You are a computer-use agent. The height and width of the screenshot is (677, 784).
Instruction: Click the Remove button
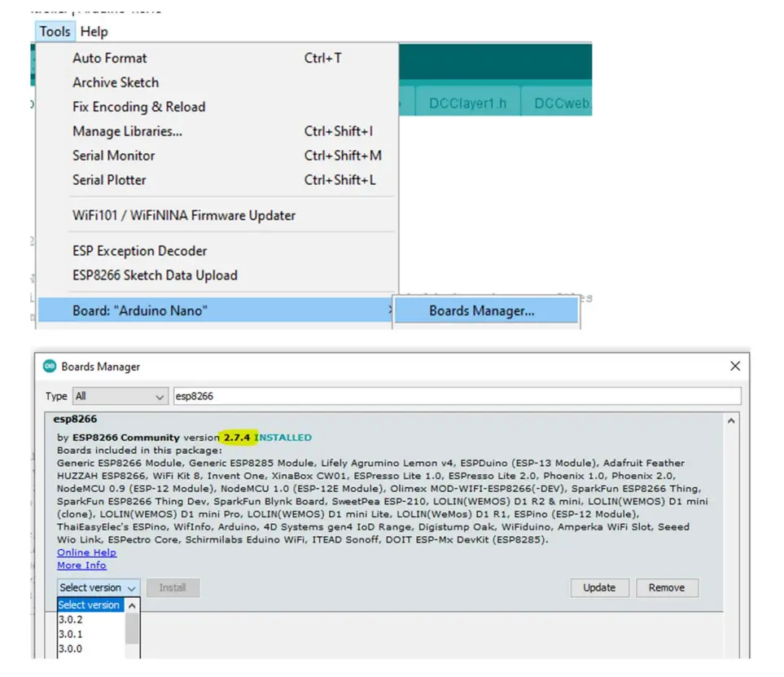(x=667, y=587)
